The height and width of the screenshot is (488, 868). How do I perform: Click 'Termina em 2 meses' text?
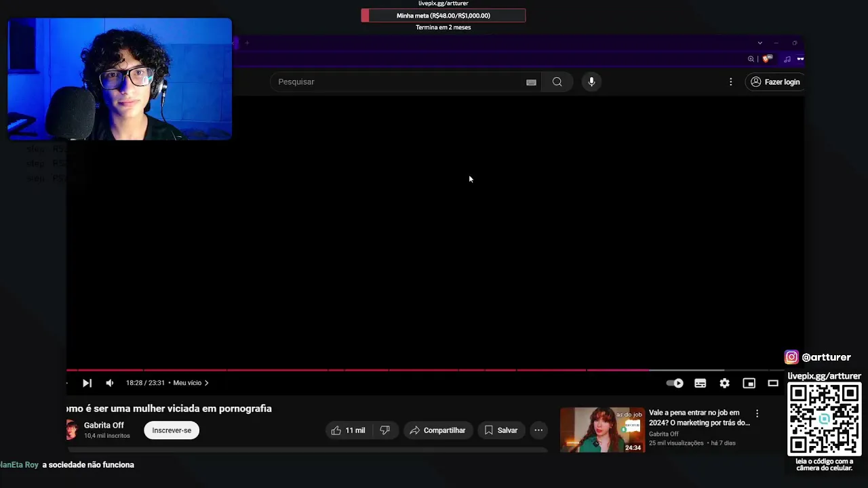(x=443, y=28)
